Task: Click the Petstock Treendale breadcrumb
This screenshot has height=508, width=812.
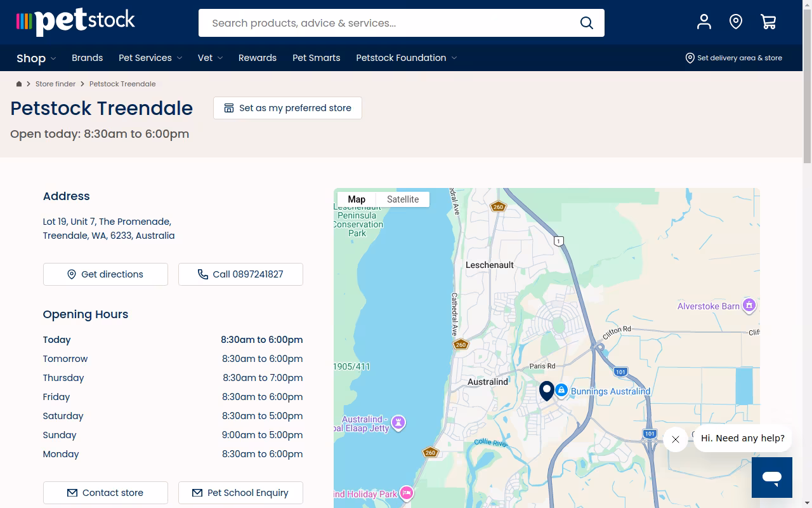Action: pyautogui.click(x=122, y=84)
